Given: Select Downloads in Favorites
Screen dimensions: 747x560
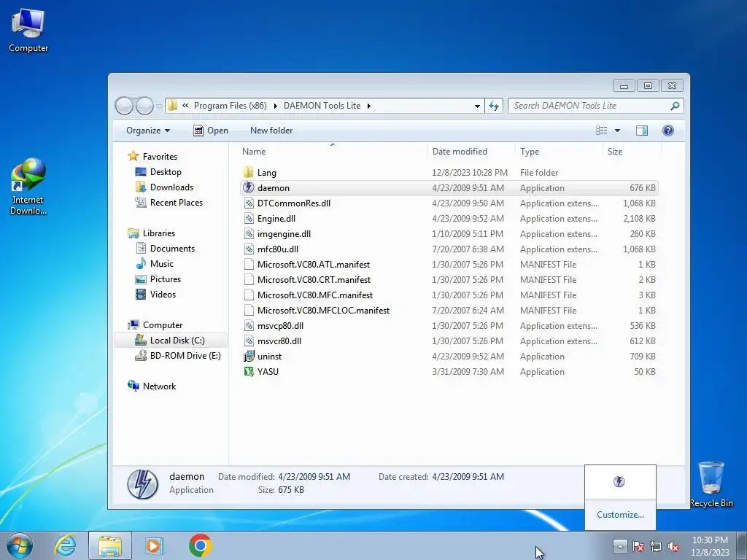Looking at the screenshot, I should [x=165, y=187].
